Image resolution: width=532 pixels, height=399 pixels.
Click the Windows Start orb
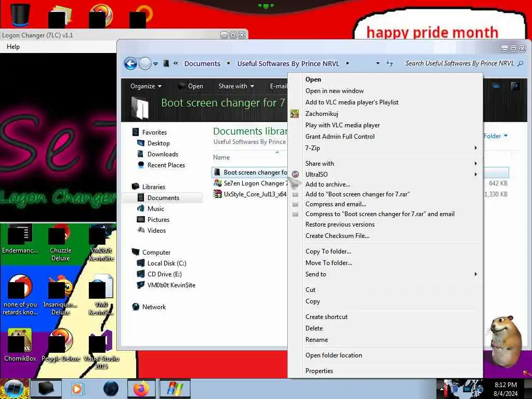click(13, 389)
